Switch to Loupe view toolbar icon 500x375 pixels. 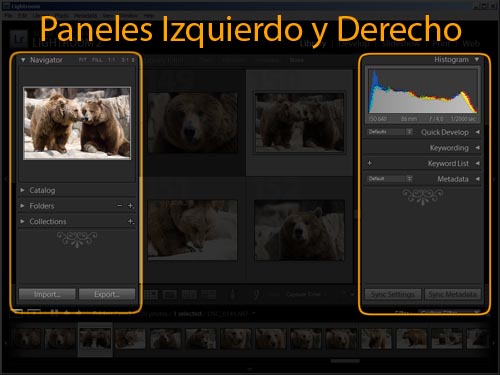click(170, 295)
